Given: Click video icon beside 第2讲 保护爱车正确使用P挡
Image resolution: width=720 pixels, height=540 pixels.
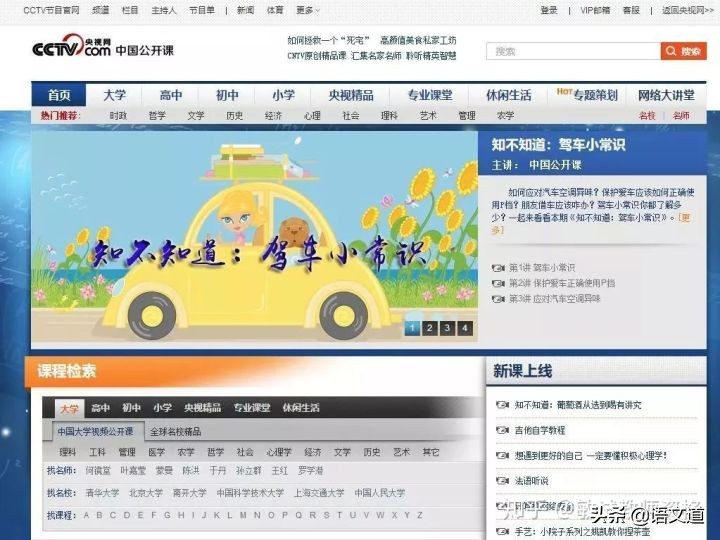Looking at the screenshot, I should (498, 283).
